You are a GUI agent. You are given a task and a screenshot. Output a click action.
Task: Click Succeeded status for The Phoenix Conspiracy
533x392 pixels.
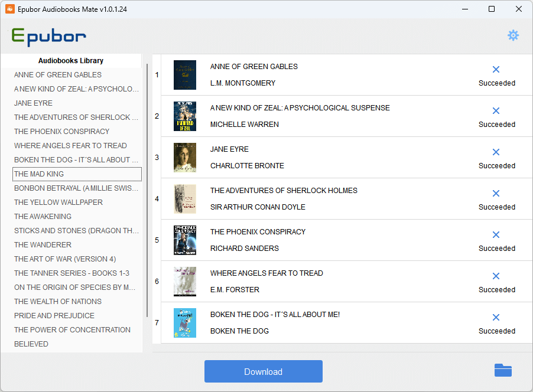pyautogui.click(x=496, y=249)
